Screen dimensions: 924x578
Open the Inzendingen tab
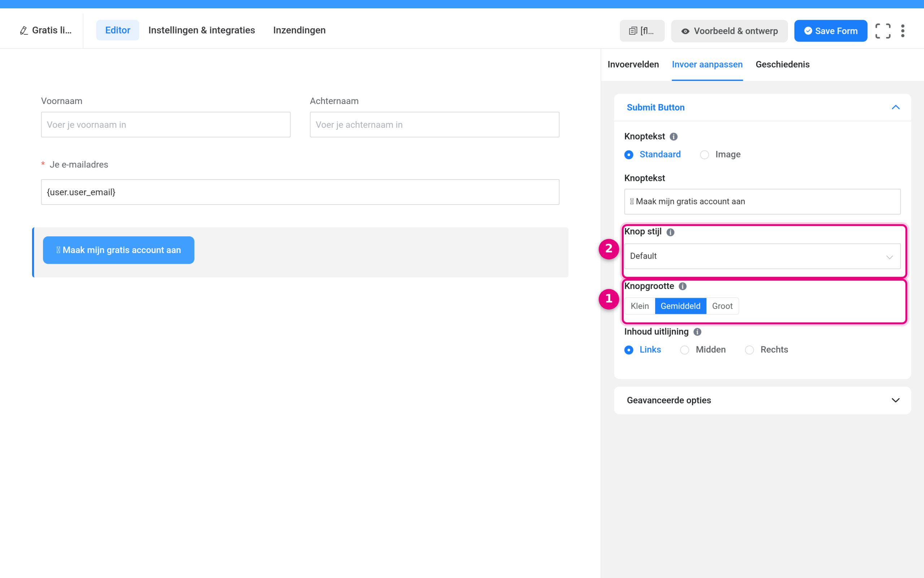click(x=299, y=30)
